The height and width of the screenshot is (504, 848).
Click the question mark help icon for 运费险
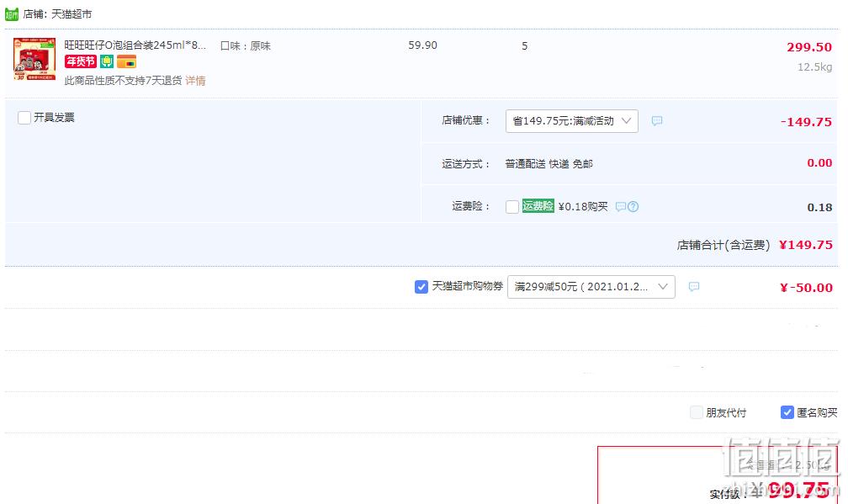[x=633, y=207]
